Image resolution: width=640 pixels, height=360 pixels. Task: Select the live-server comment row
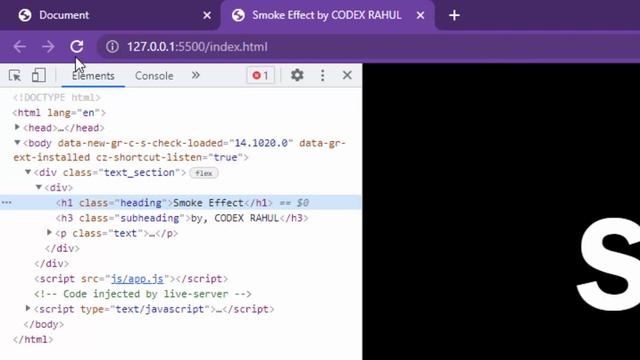tap(181, 294)
